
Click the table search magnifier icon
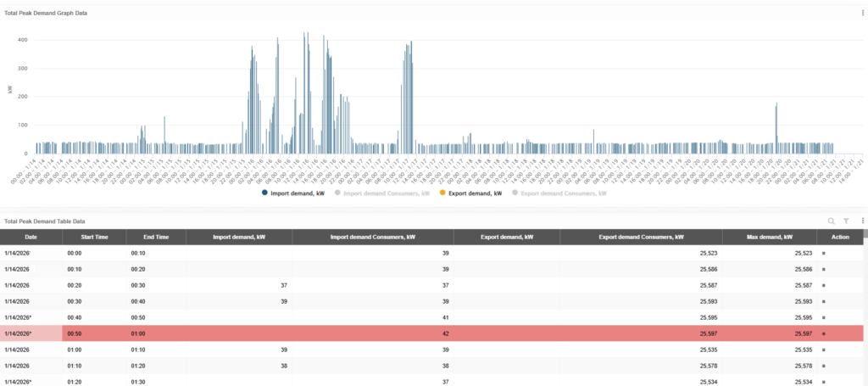(831, 221)
